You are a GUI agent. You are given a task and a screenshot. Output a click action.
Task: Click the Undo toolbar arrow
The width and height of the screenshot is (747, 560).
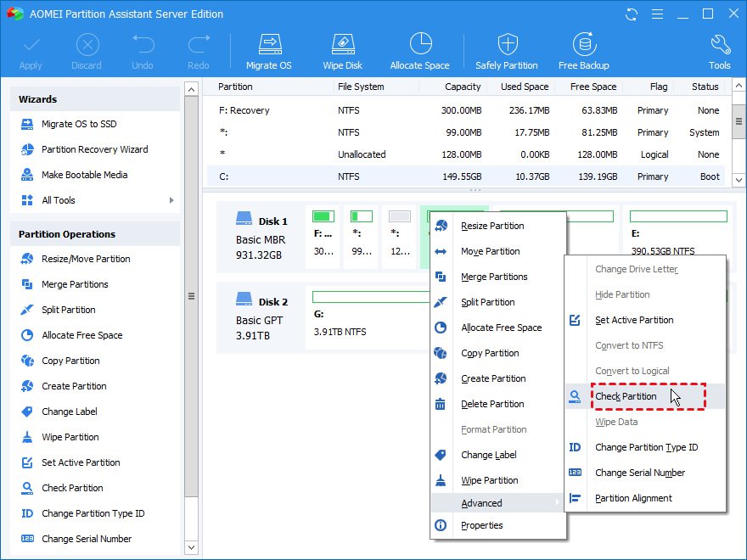[x=143, y=52]
